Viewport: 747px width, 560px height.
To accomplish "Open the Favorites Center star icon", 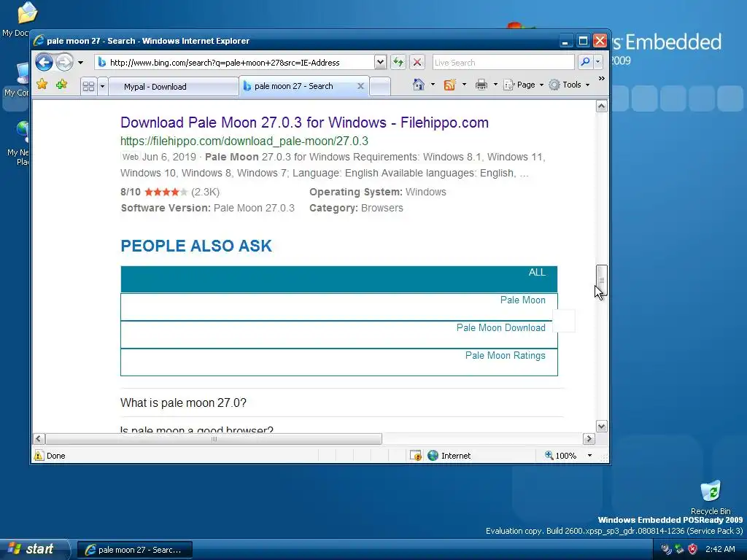I will [42, 85].
